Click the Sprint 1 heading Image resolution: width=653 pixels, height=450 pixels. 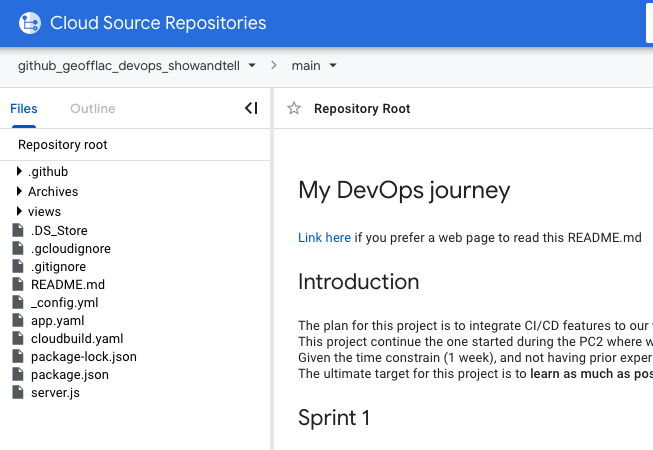click(334, 418)
